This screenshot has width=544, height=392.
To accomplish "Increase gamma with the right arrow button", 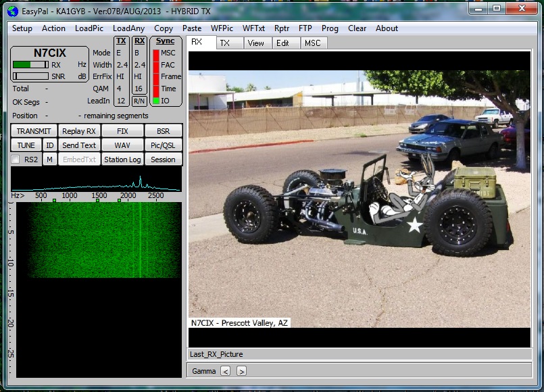I will [x=241, y=370].
